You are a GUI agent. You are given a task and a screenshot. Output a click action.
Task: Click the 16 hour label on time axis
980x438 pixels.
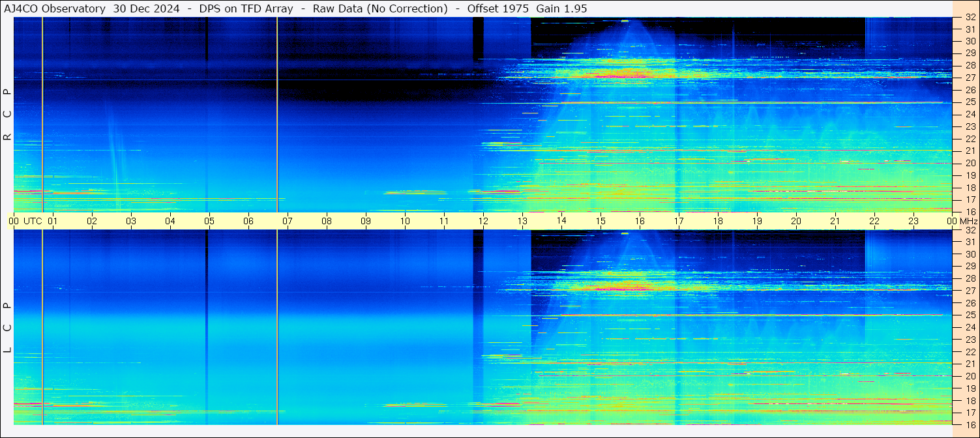click(x=640, y=221)
